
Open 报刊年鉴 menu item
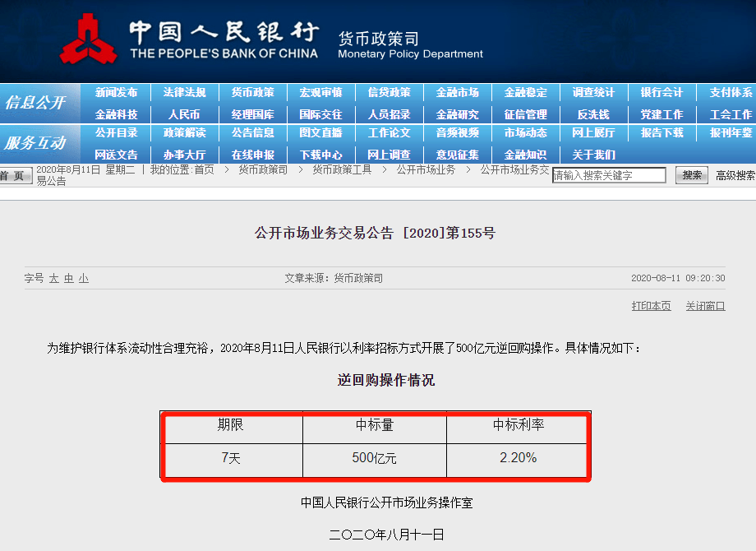click(x=731, y=132)
